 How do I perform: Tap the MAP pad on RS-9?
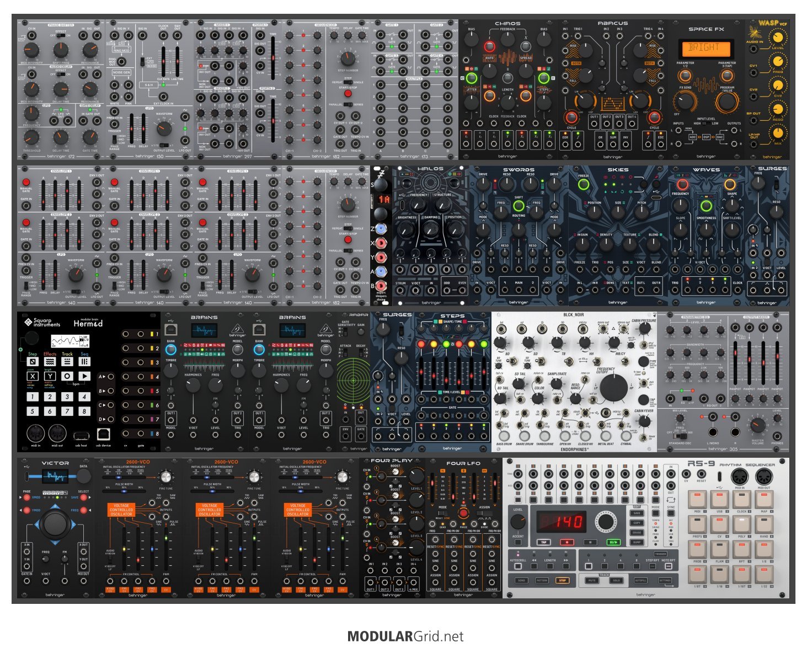[x=764, y=500]
